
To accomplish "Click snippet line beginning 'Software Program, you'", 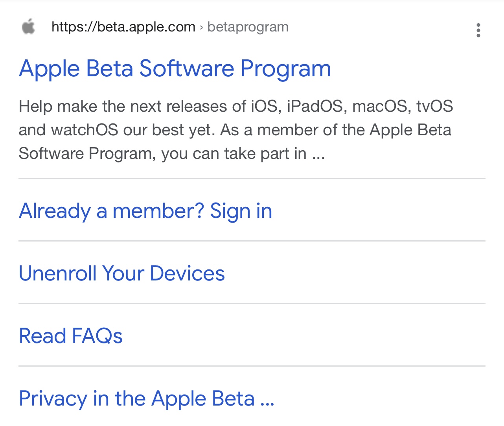I will tap(172, 153).
